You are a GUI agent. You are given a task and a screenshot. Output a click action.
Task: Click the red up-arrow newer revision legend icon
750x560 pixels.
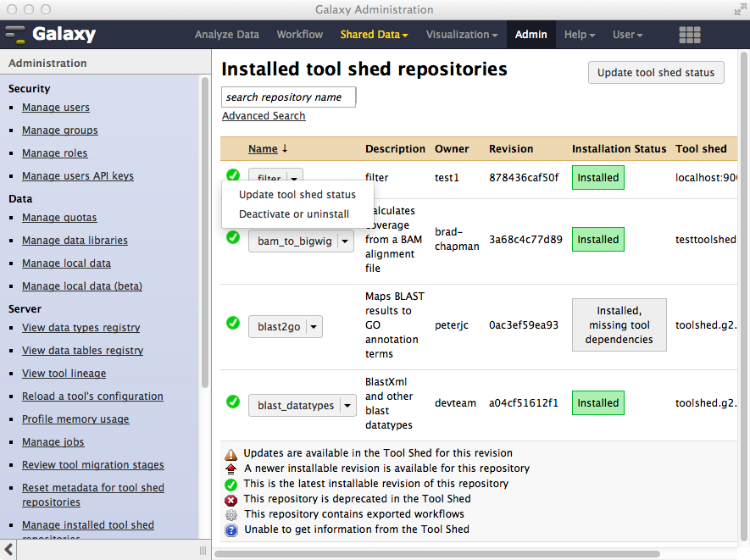pos(231,469)
